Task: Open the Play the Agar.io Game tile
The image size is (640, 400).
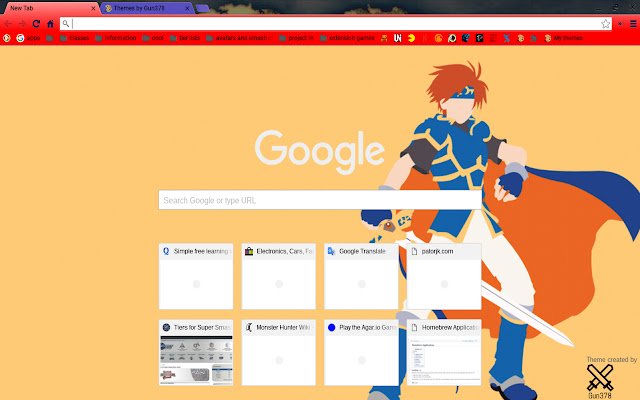Action: click(361, 353)
